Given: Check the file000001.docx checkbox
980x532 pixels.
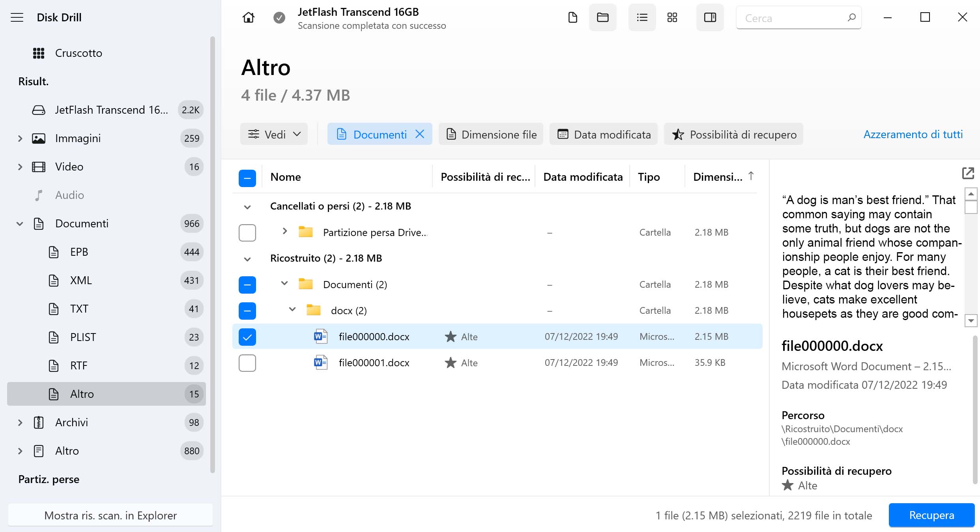Looking at the screenshot, I should 247,363.
